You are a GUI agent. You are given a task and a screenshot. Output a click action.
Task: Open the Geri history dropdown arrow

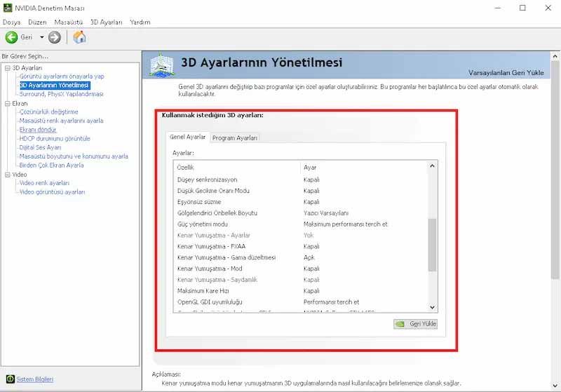(41, 37)
